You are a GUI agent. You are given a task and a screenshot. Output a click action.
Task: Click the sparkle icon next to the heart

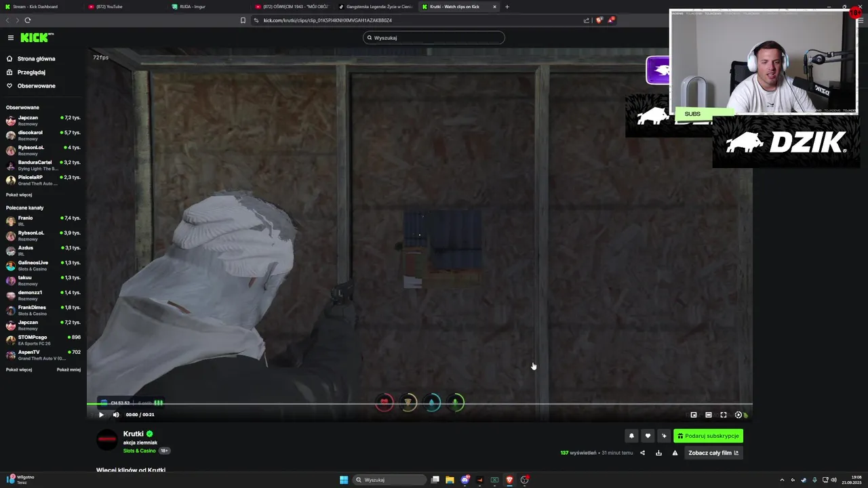tap(664, 436)
